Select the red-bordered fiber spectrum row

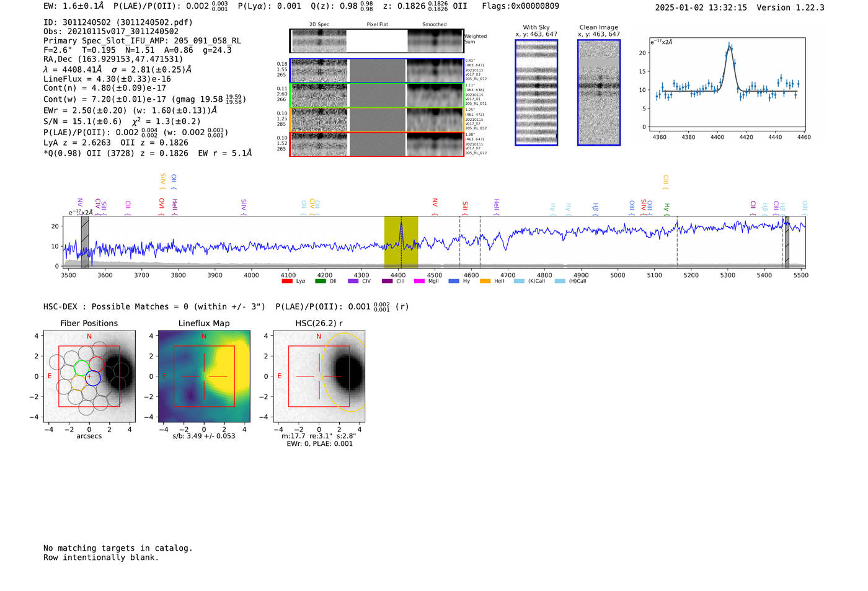click(x=377, y=144)
